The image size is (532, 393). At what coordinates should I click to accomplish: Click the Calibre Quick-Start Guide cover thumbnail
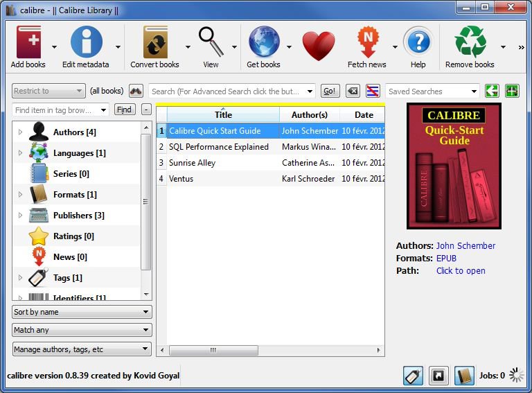454,166
